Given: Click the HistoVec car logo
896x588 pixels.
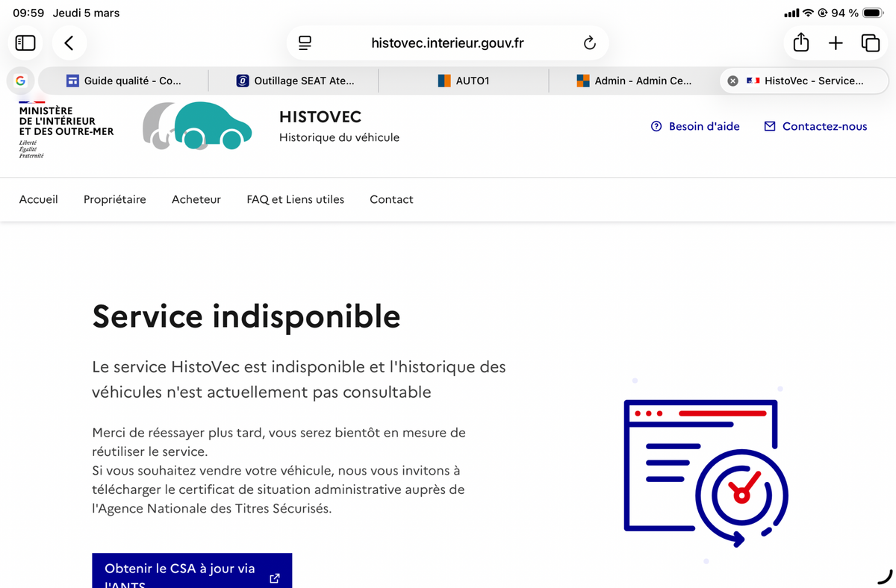Looking at the screenshot, I should (x=198, y=126).
